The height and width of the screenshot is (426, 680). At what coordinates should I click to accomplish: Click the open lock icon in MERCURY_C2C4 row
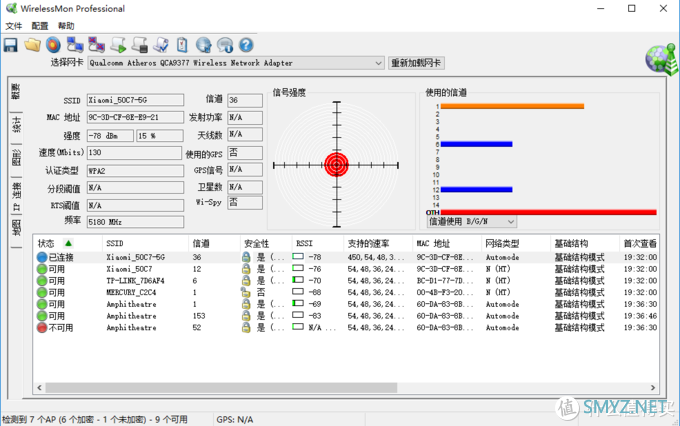[245, 292]
